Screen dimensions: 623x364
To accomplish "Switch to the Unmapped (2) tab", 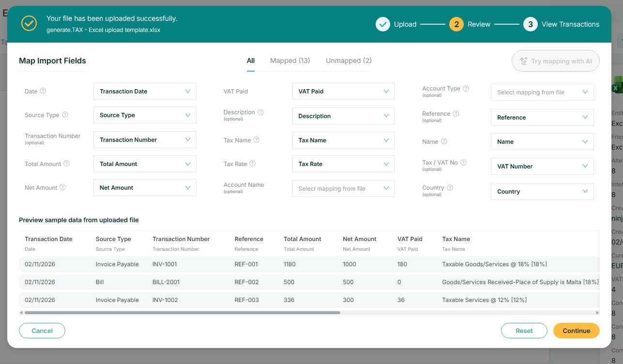I will click(349, 61).
